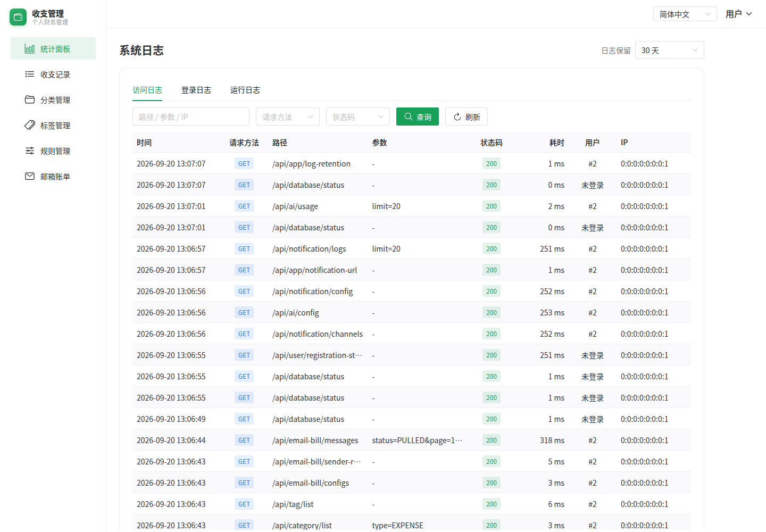Click the /api/ai/usage path cell

tap(295, 206)
